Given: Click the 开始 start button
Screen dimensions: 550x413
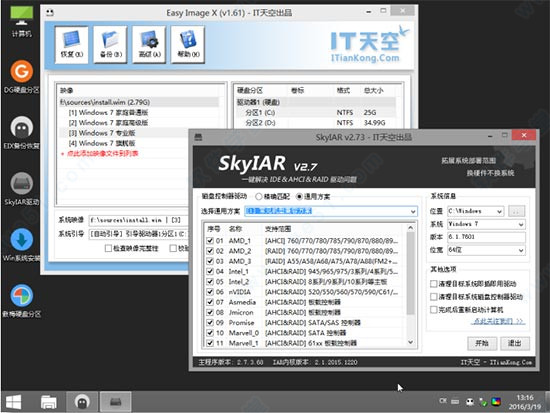Looking at the screenshot, I should 482,343.
